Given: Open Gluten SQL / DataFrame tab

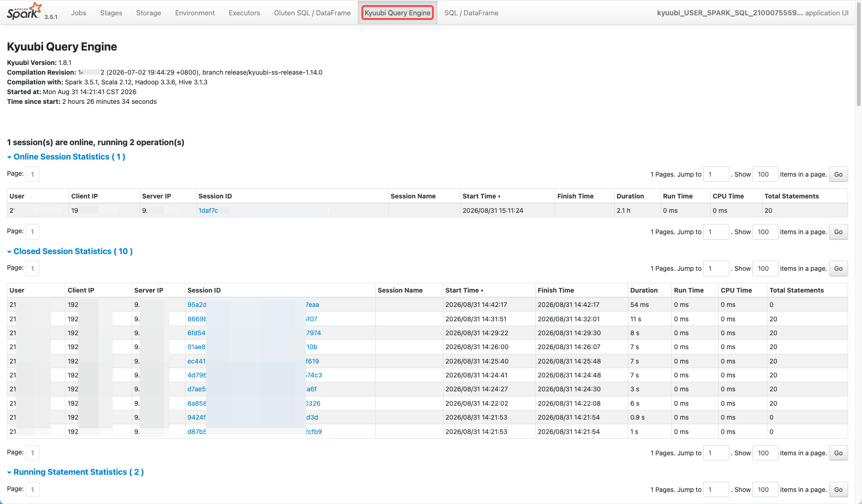Looking at the screenshot, I should 312,13.
